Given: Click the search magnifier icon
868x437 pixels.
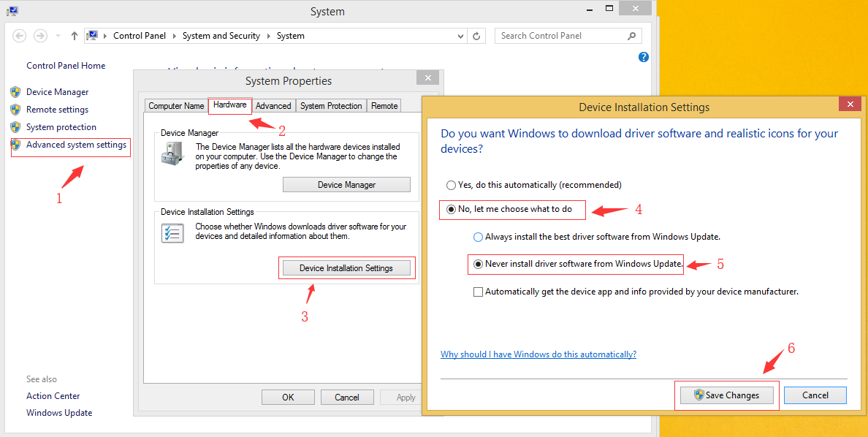Looking at the screenshot, I should point(631,36).
